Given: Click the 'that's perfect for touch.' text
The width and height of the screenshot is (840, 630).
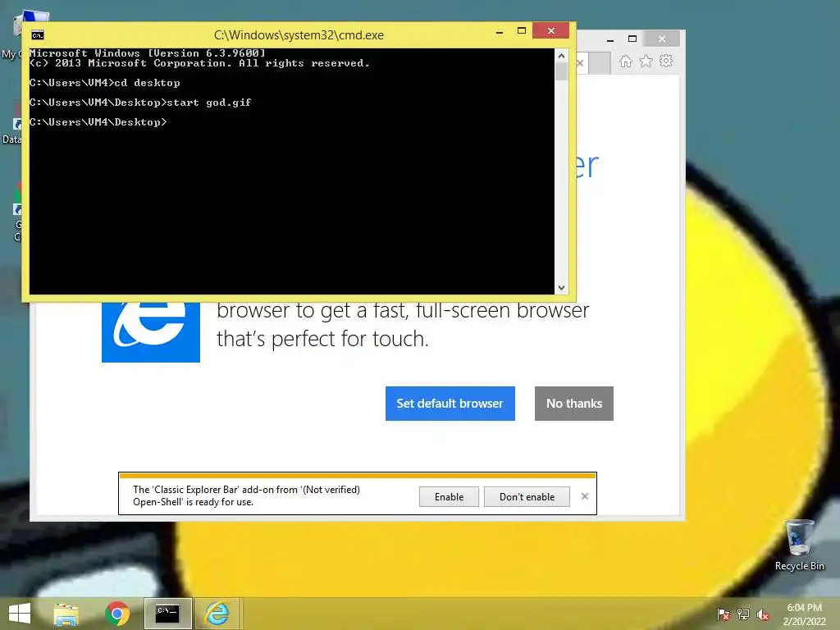Looking at the screenshot, I should click(322, 339).
